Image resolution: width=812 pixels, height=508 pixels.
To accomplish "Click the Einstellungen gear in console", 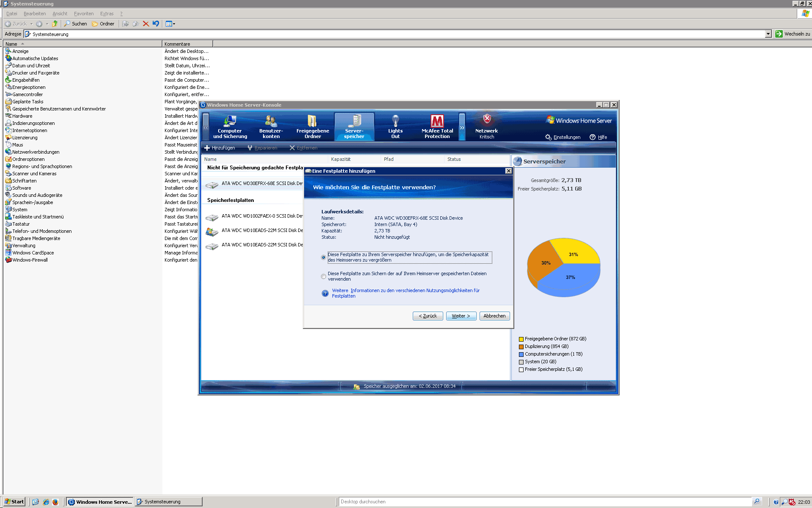I will pyautogui.click(x=549, y=137).
